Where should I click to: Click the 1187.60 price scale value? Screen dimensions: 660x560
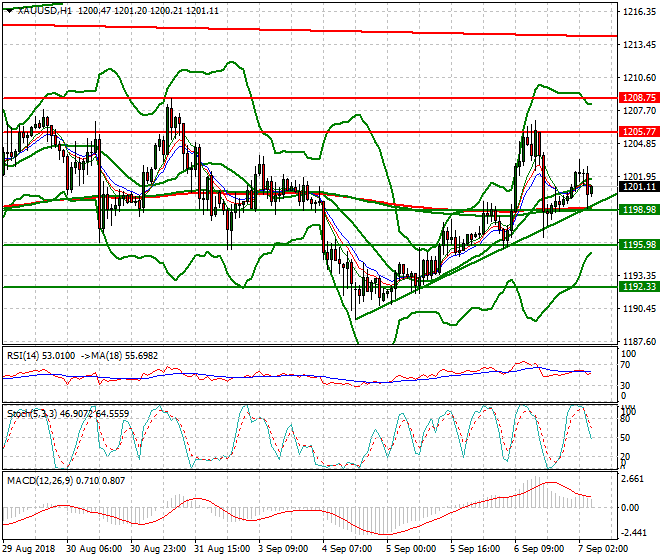pos(639,342)
